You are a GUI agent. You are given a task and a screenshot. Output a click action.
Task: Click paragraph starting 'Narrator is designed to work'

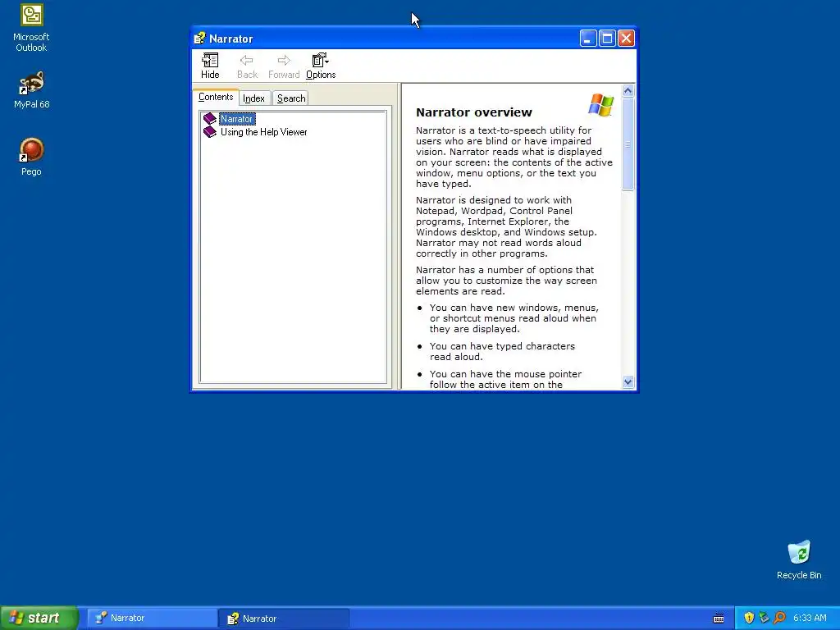pyautogui.click(x=506, y=226)
